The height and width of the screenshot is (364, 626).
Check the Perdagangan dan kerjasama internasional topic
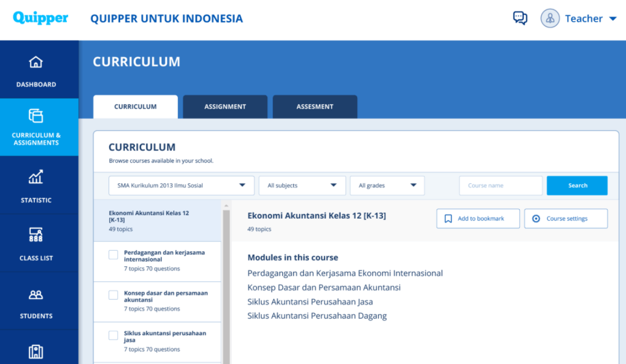point(113,254)
